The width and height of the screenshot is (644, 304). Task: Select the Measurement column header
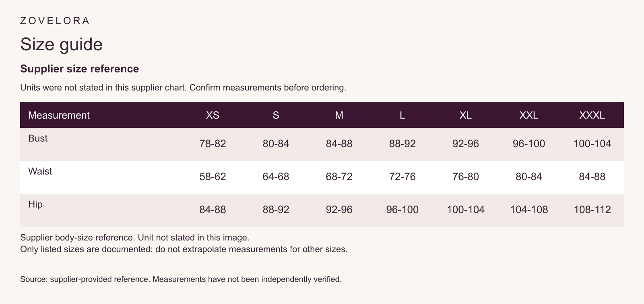tap(59, 115)
